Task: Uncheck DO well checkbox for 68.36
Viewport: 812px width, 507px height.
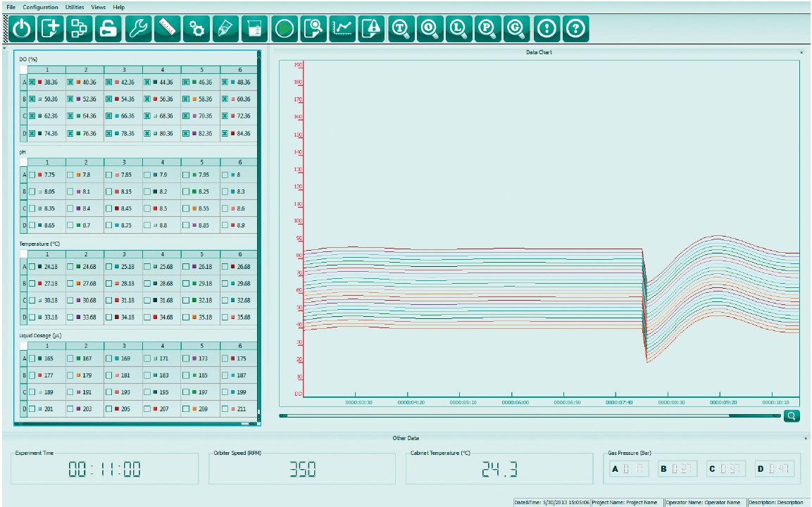Action: tap(147, 116)
